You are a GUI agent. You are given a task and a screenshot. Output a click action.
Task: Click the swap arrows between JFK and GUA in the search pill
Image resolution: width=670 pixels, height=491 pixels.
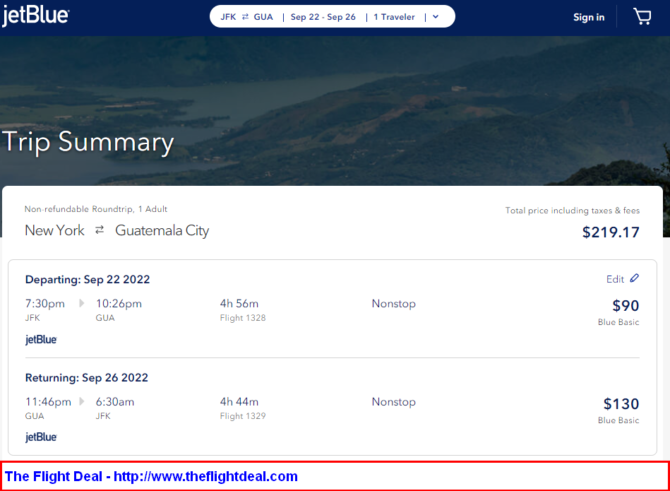[245, 17]
